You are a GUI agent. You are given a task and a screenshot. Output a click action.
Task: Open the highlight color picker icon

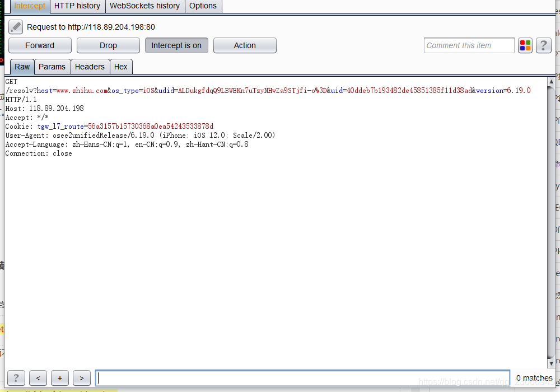tap(525, 45)
